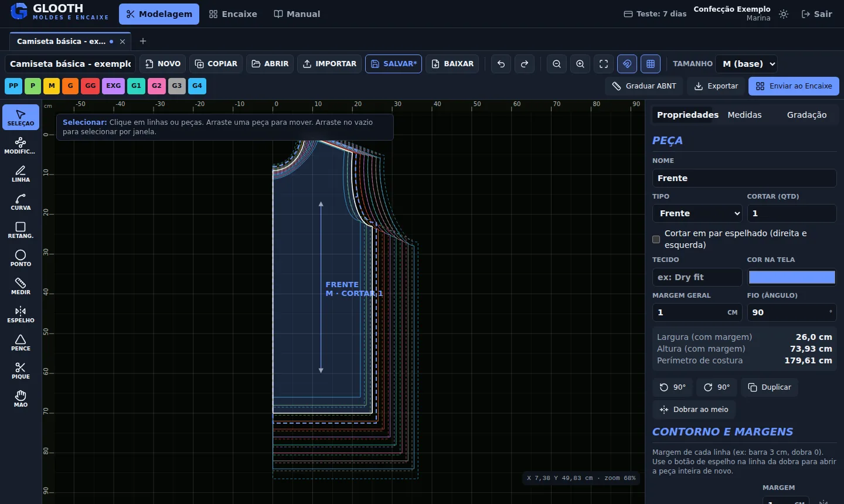
Task: Click the Tecido input field
Action: tap(697, 277)
